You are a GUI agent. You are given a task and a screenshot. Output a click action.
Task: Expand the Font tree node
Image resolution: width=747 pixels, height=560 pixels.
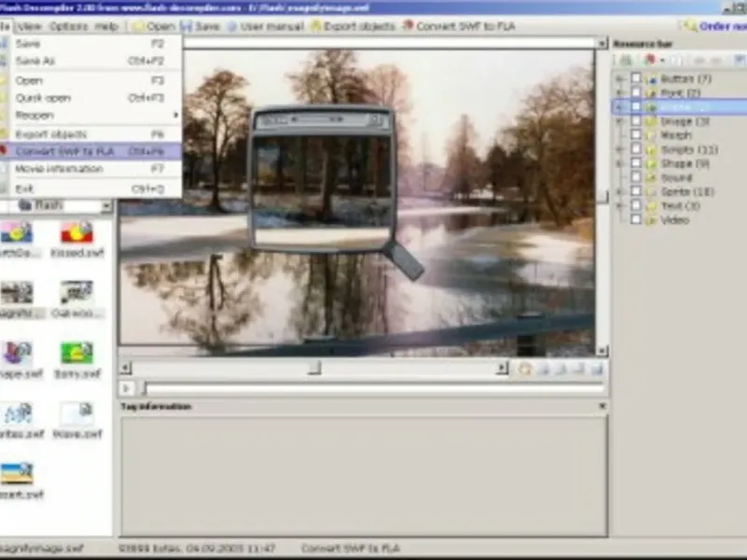click(619, 92)
